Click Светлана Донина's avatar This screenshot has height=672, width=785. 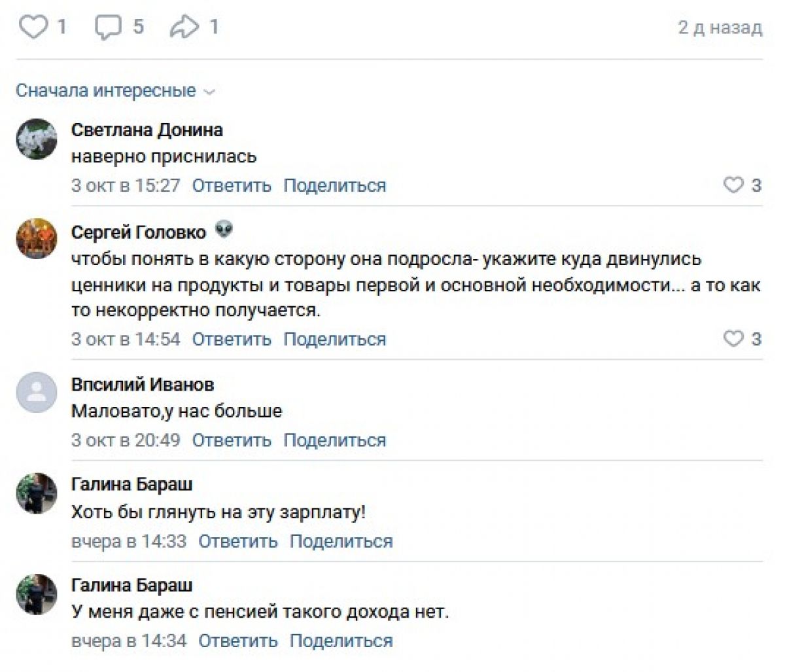click(37, 139)
